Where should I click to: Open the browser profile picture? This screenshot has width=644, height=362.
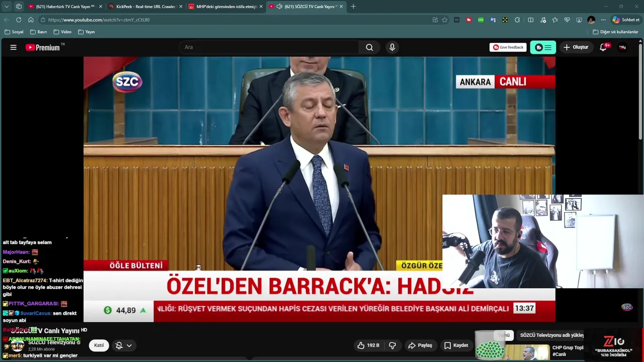pyautogui.click(x=591, y=20)
